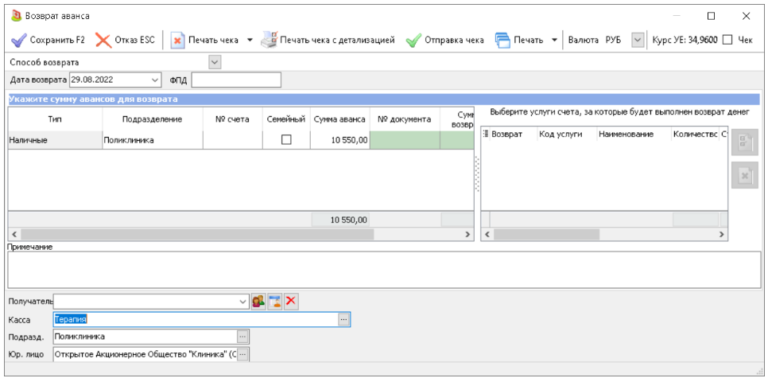Select the Поликлиника cell in advances table
Image resolution: width=768 pixels, height=378 pixels.
pos(152,140)
